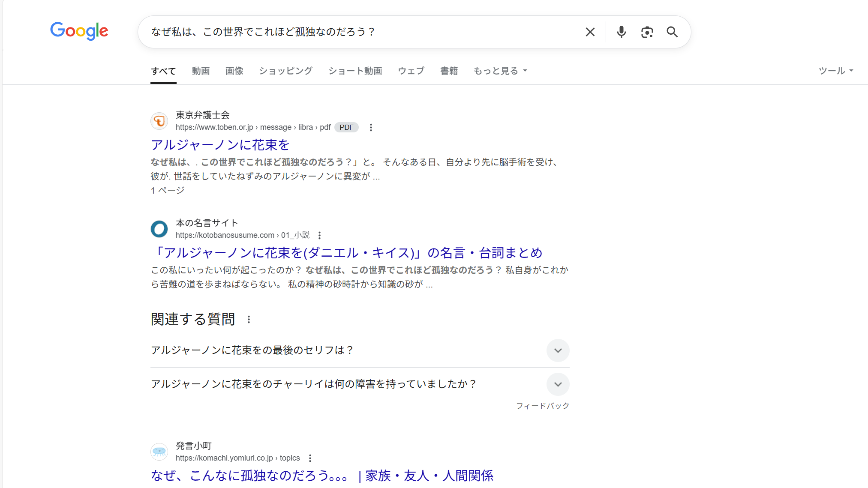Select the すべて tab

163,71
